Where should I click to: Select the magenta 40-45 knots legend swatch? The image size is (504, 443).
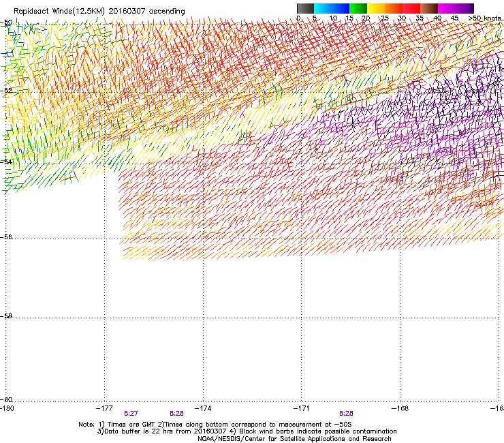(447, 8)
